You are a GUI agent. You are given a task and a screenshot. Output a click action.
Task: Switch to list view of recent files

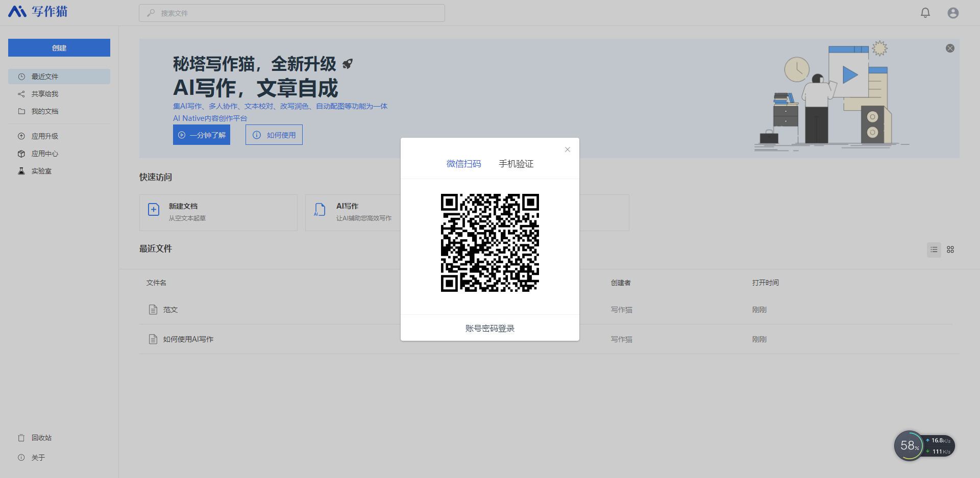click(x=934, y=249)
